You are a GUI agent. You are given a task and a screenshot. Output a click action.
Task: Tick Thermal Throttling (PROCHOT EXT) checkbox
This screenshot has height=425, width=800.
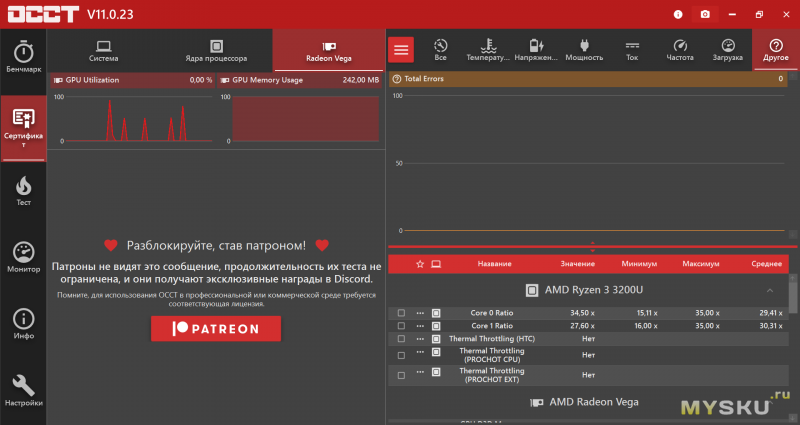(x=402, y=375)
